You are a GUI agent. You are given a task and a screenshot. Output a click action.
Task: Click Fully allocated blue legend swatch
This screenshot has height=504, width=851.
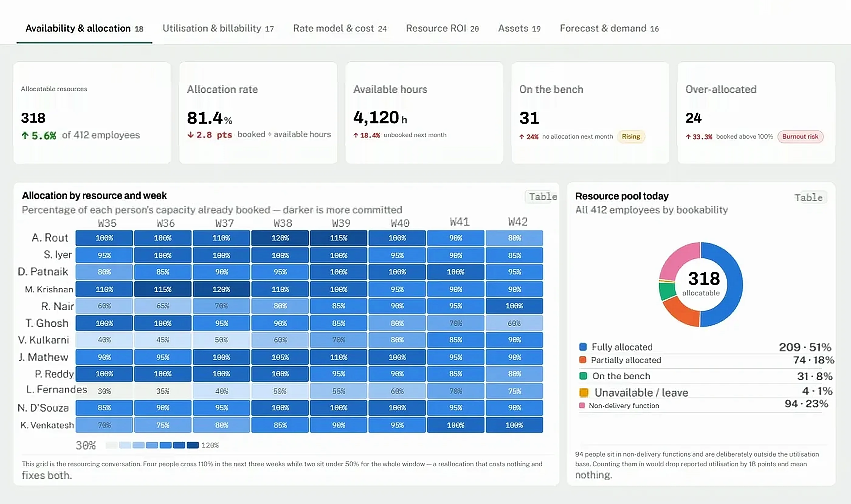(583, 347)
